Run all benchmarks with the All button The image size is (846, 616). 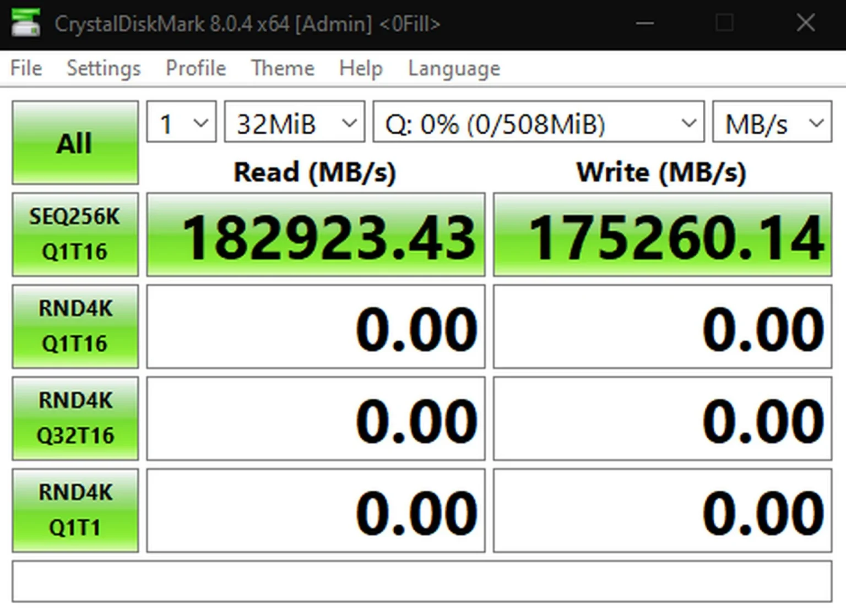tap(75, 143)
